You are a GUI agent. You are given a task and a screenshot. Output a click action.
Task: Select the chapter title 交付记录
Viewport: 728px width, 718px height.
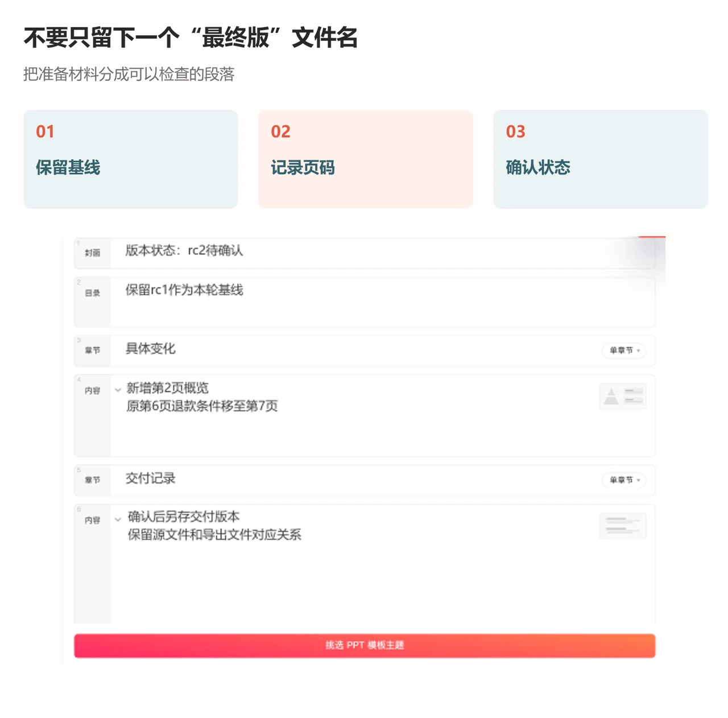point(150,478)
